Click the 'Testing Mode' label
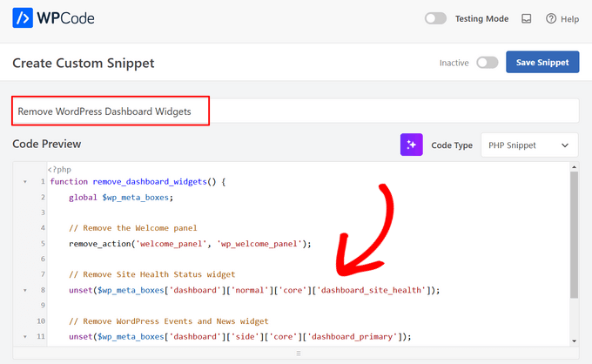This screenshot has width=592, height=364. click(x=481, y=18)
